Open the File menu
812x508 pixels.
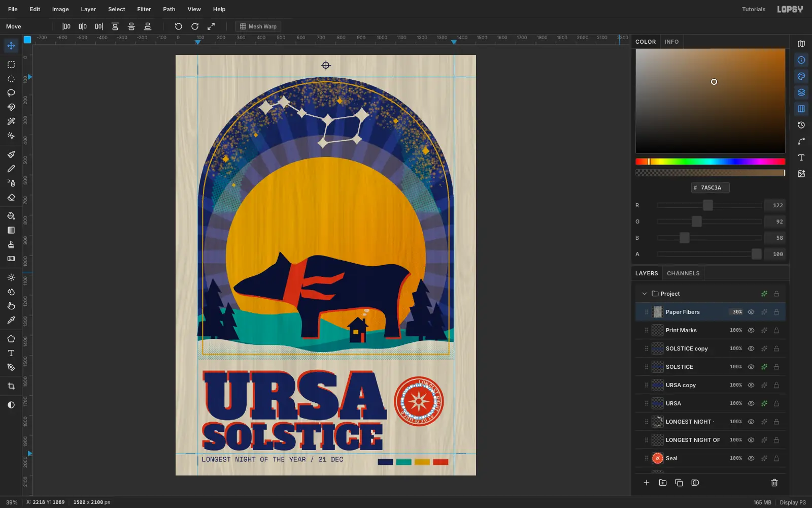pyautogui.click(x=13, y=9)
